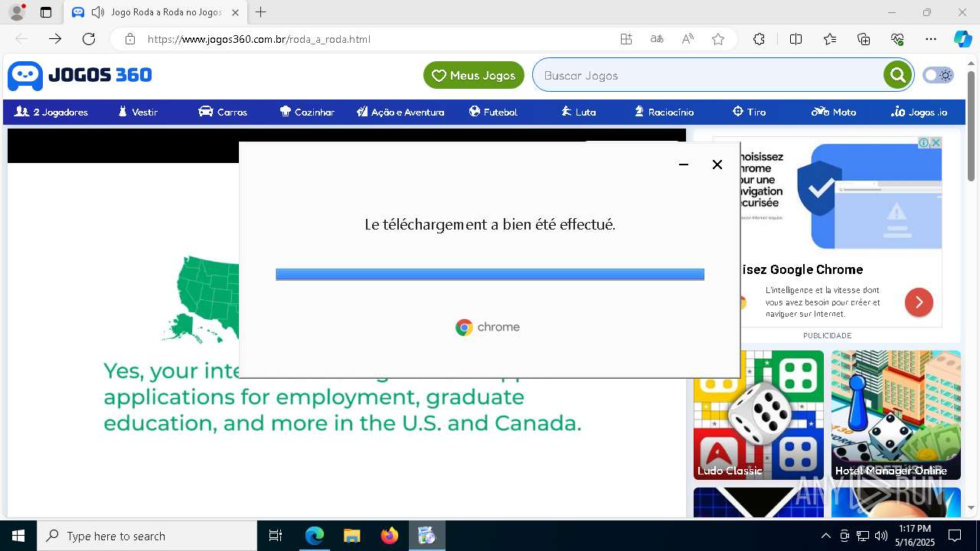Open the Ludo Classic game thumbnail
980x551 pixels.
click(x=759, y=415)
